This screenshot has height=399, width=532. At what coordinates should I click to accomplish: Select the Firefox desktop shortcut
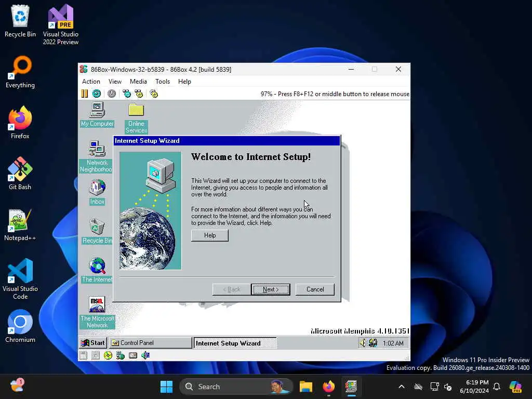[x=20, y=123]
